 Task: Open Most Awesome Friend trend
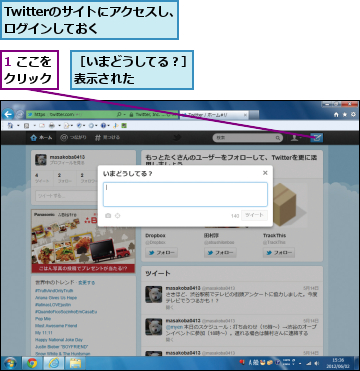click(x=56, y=326)
